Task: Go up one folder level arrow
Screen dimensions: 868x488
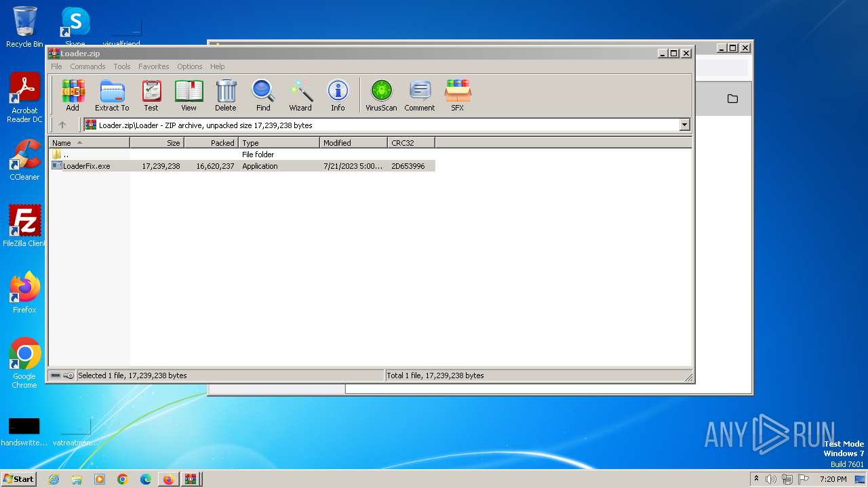Action: 62,125
